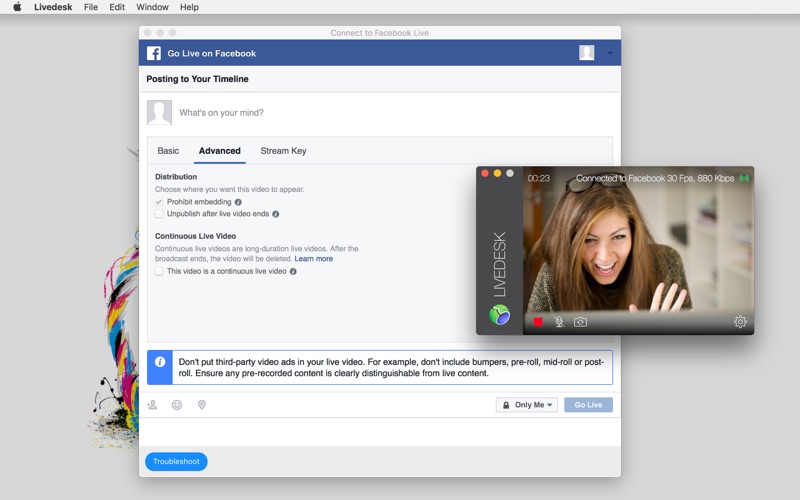The image size is (800, 500).
Task: Enable Unpublish after live video ends
Action: tap(159, 214)
